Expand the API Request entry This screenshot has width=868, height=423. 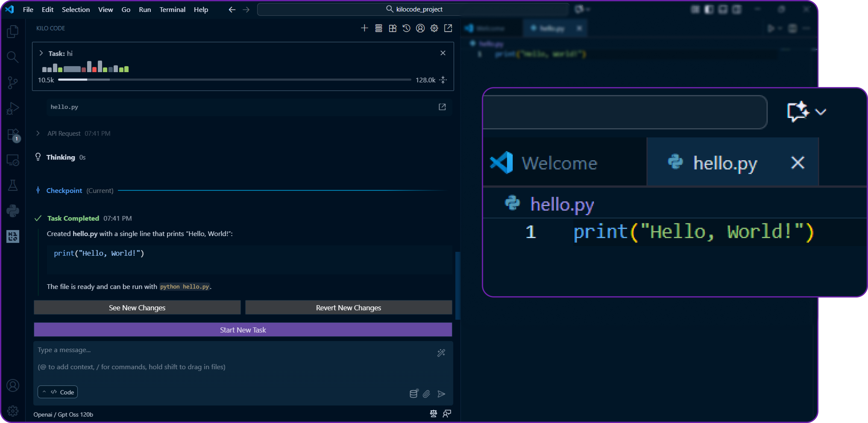pyautogui.click(x=38, y=133)
